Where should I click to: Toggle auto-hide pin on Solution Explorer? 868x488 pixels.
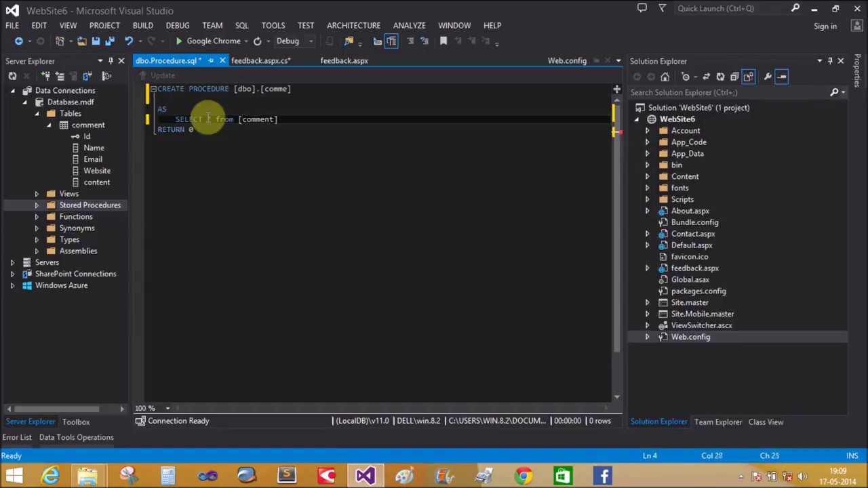830,61
